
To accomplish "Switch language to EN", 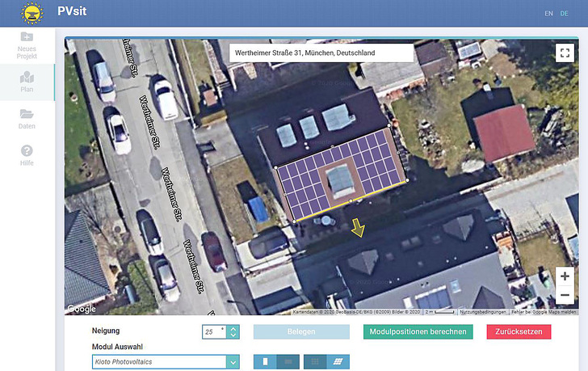I will tap(548, 14).
